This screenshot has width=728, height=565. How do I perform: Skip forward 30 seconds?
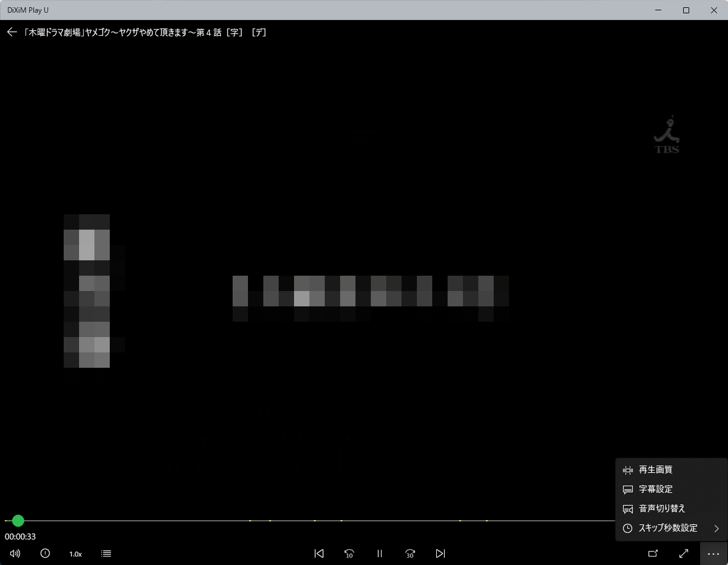[409, 554]
